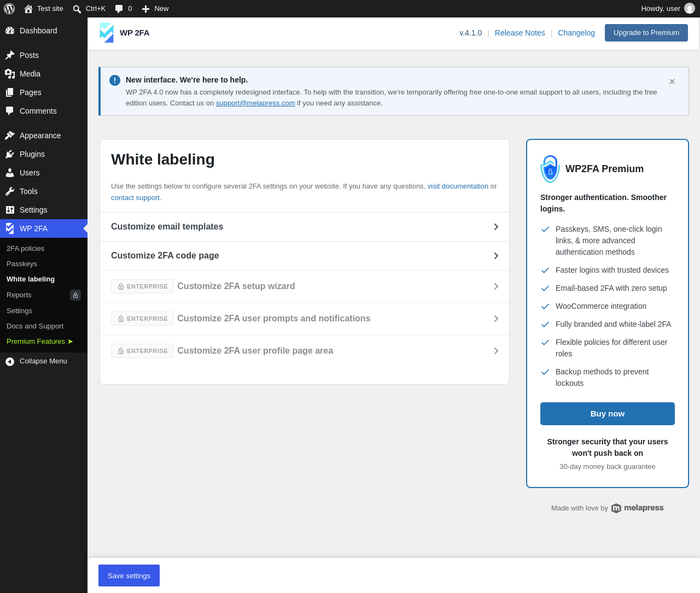
Task: Open Reports submenu item
Action: pyautogui.click(x=19, y=295)
